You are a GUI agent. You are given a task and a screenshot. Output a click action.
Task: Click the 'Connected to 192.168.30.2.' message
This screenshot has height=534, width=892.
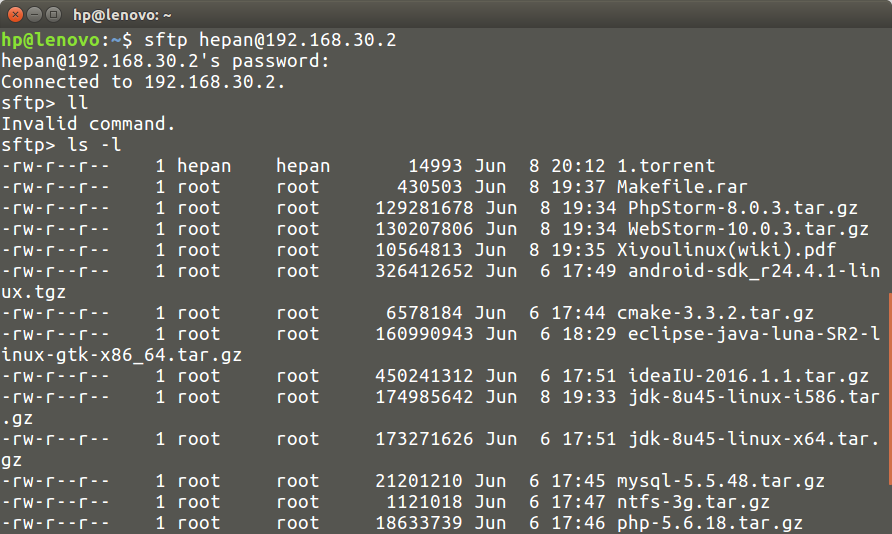[143, 82]
